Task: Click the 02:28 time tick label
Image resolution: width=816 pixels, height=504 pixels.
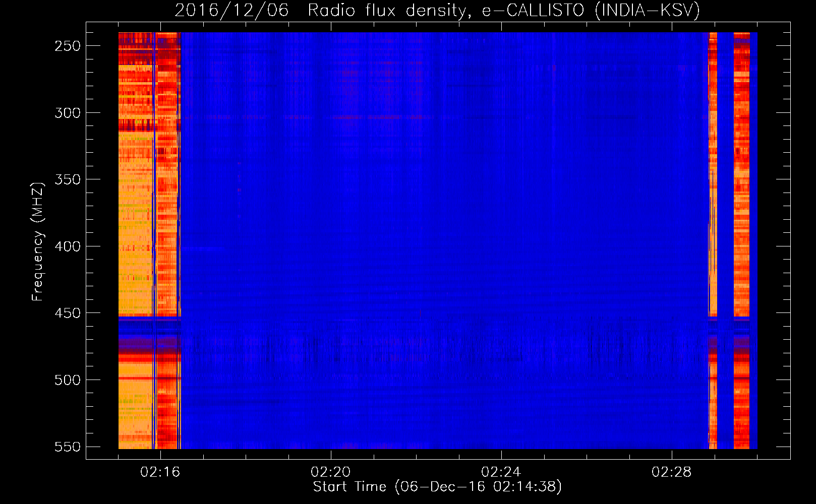Action: 672,472
